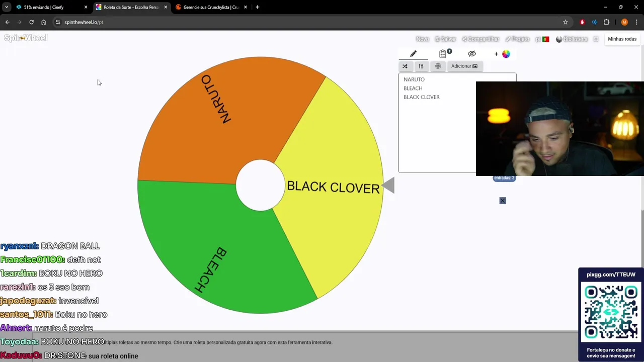The width and height of the screenshot is (644, 362).
Task: Open the tab search dropdown arrow
Action: [7, 7]
